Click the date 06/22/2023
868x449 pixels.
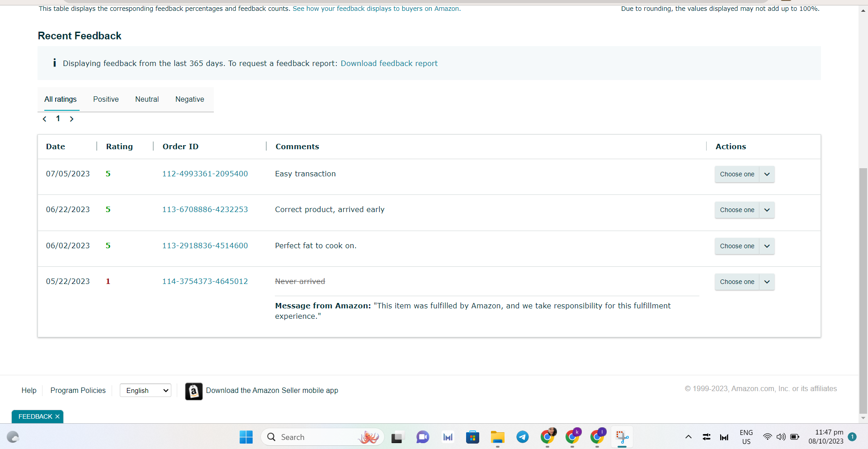(68, 209)
